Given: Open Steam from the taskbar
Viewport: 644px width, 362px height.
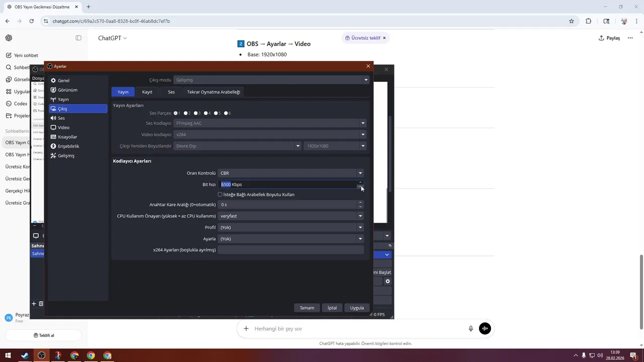Looking at the screenshot, I should (25, 355).
